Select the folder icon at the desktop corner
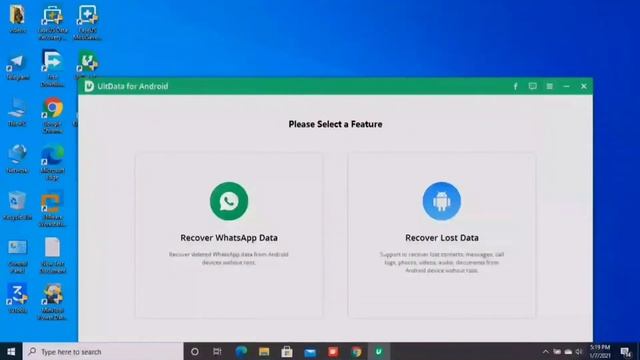Image resolution: width=640 pixels, height=360 pixels. (x=18, y=18)
